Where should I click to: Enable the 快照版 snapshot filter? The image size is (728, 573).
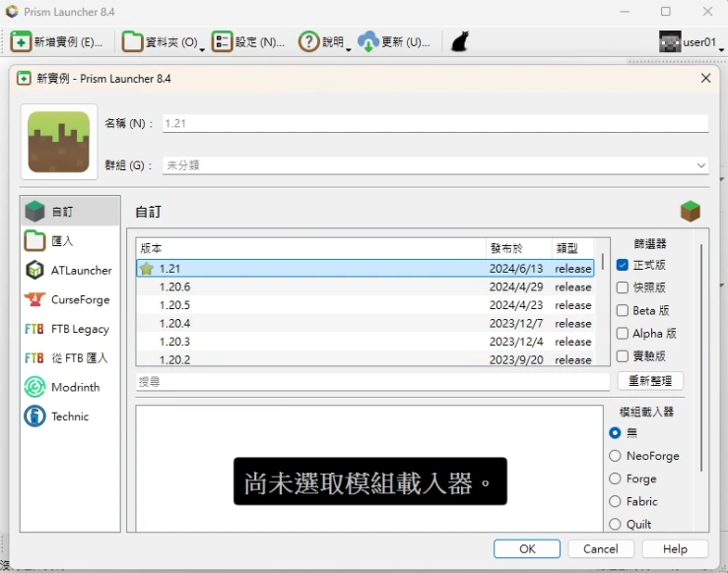coord(623,287)
